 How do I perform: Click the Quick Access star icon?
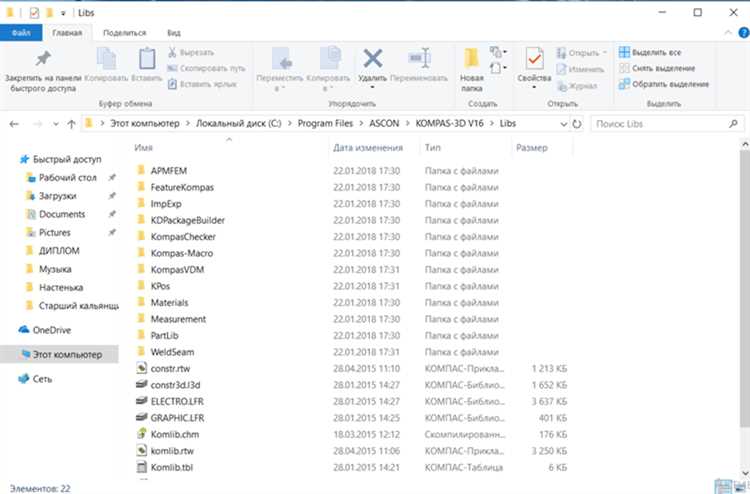(24, 159)
